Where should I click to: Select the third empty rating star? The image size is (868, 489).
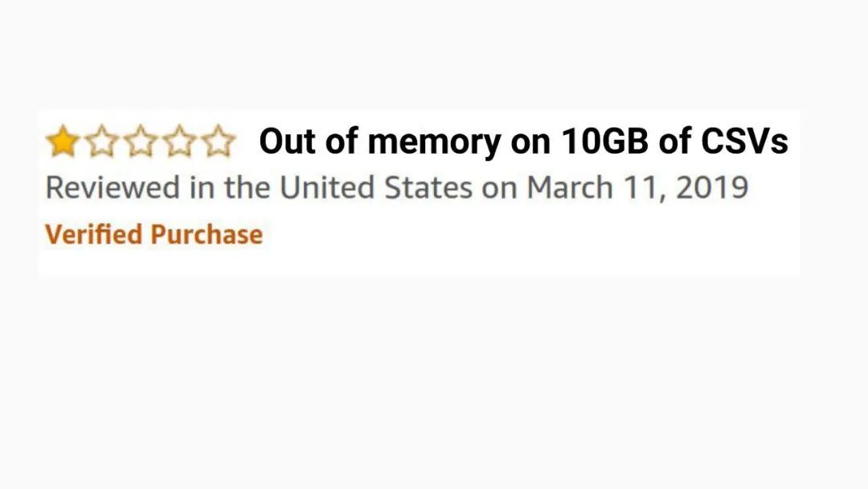140,142
